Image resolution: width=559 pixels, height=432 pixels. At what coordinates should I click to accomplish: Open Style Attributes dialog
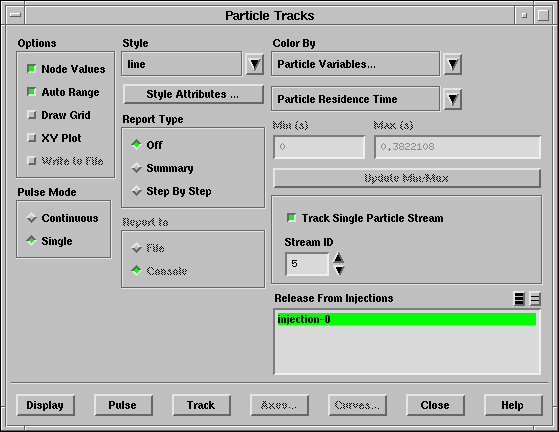click(x=193, y=94)
